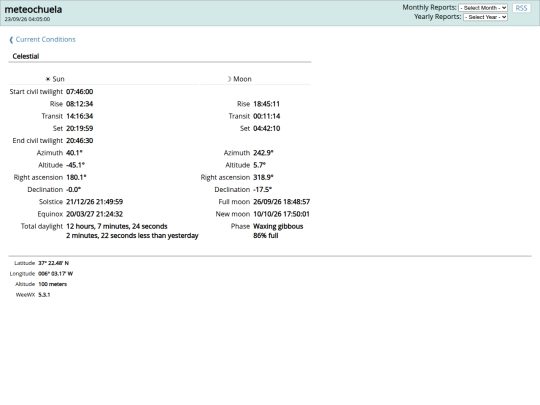Select the Sun altitude value -45.1°

point(75,165)
